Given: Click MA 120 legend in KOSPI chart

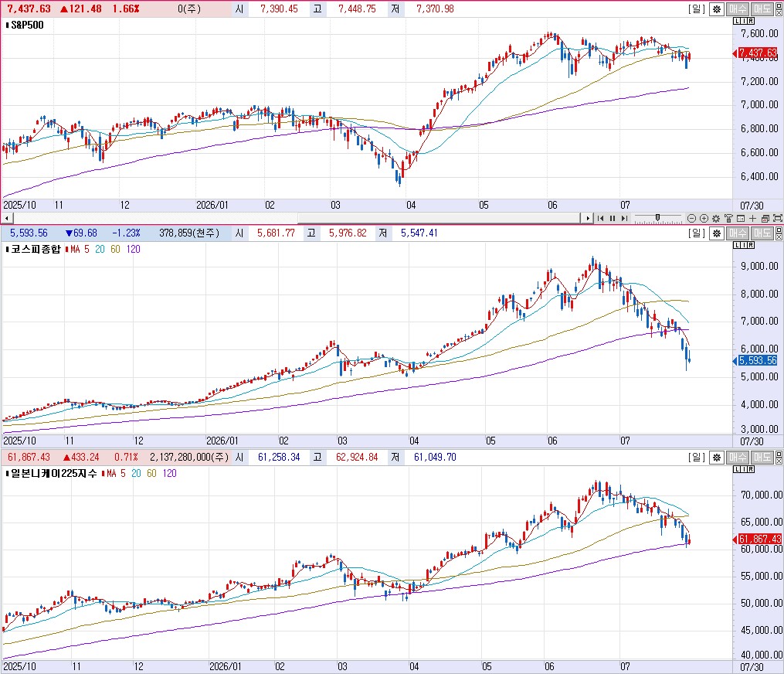Looking at the screenshot, I should [x=133, y=249].
